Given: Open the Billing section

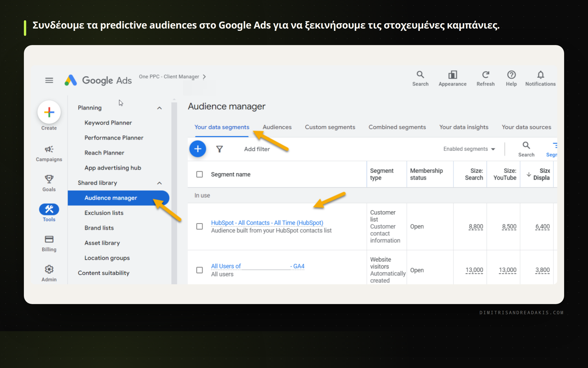Looking at the screenshot, I should [49, 244].
